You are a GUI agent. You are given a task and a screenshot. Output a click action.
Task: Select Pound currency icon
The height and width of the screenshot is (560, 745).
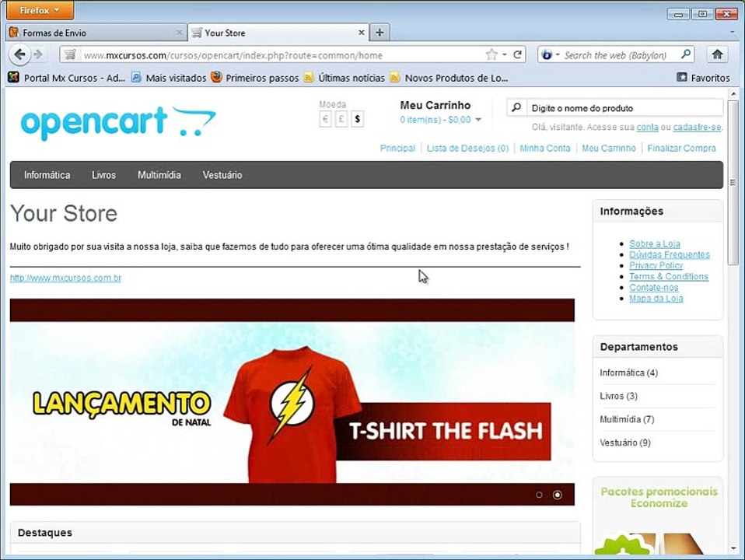pyautogui.click(x=341, y=119)
